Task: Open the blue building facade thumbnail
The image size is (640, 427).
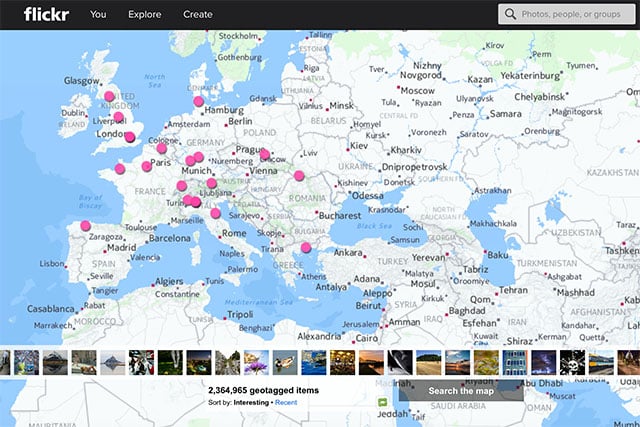Action: click(515, 362)
